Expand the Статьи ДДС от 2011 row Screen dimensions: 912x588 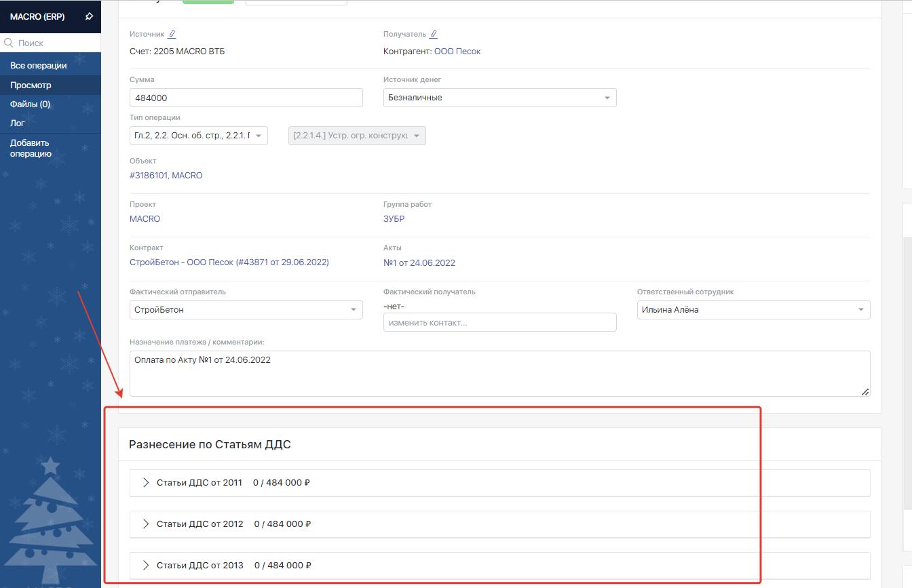tap(146, 483)
